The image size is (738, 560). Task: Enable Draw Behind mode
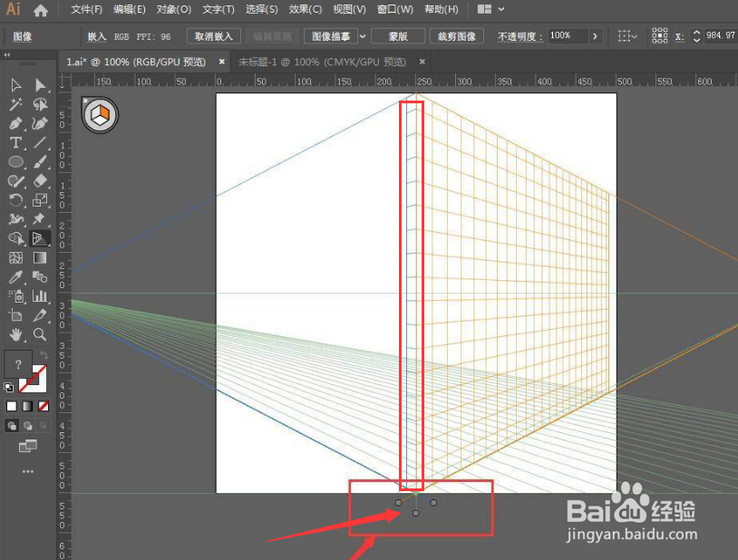[x=28, y=426]
